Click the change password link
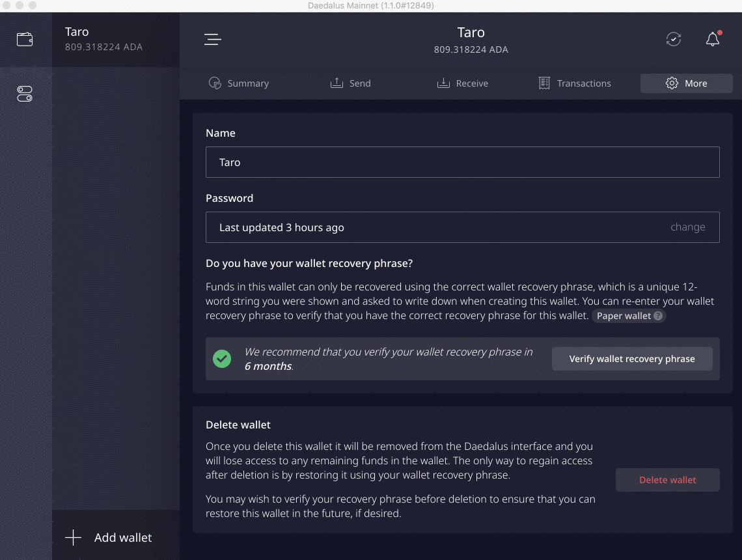The height and width of the screenshot is (560, 742). 687,227
